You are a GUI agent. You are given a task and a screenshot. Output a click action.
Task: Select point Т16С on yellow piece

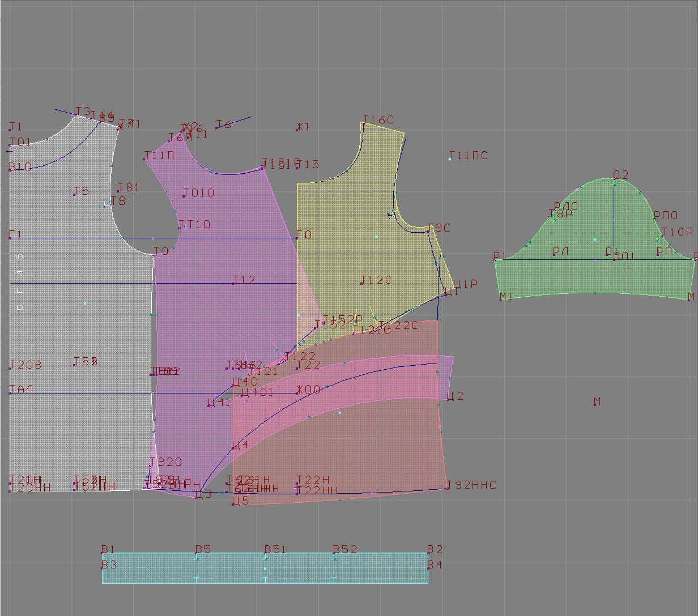pyautogui.click(x=364, y=124)
